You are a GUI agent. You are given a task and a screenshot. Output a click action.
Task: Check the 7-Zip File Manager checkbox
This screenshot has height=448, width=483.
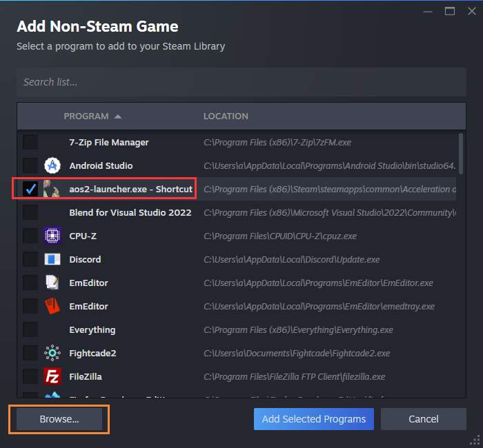pyautogui.click(x=30, y=142)
